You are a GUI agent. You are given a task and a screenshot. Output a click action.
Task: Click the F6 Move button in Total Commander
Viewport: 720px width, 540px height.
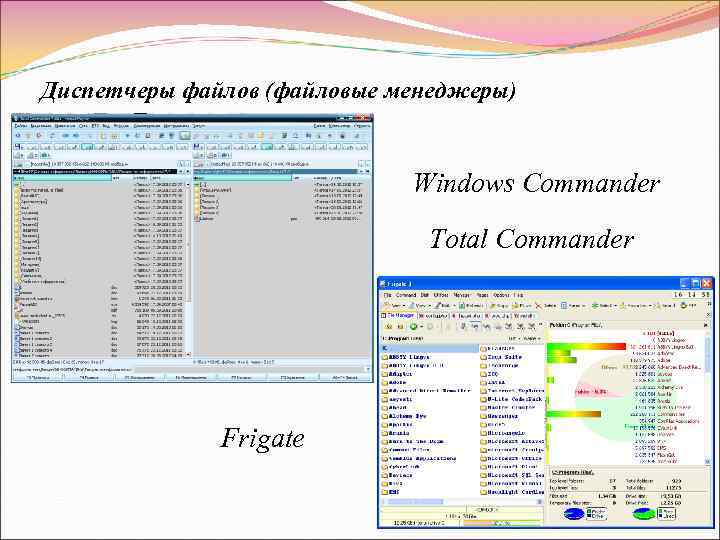191,377
